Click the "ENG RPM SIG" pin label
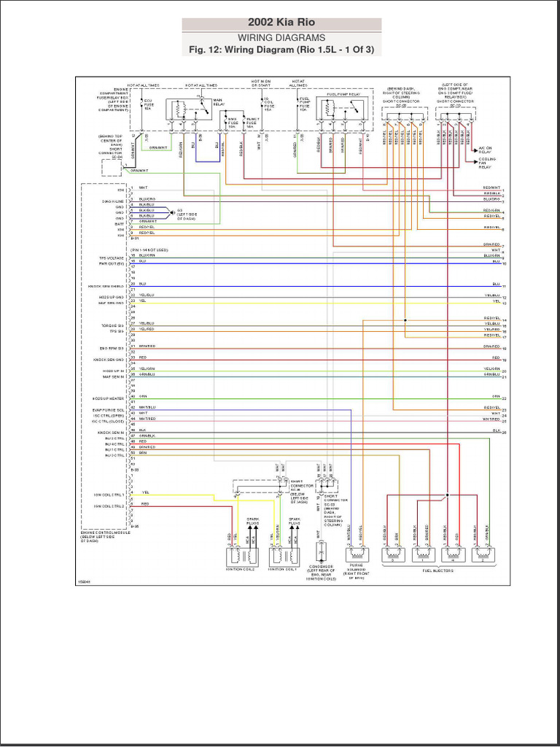 (113, 348)
